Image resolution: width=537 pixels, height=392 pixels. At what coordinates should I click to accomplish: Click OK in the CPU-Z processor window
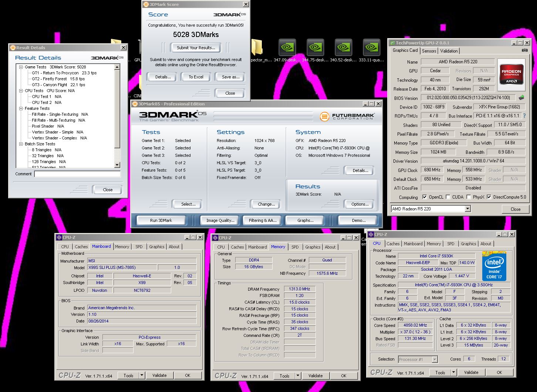coord(499,372)
